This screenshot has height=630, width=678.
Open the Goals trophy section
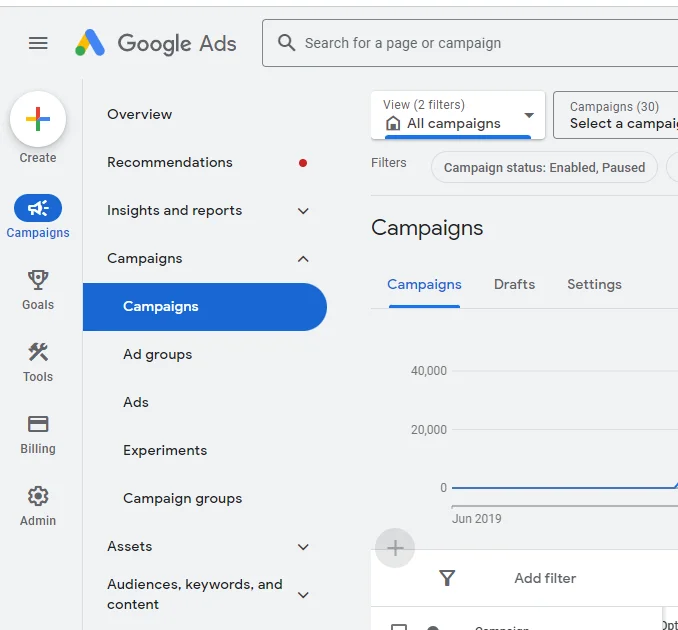click(38, 290)
